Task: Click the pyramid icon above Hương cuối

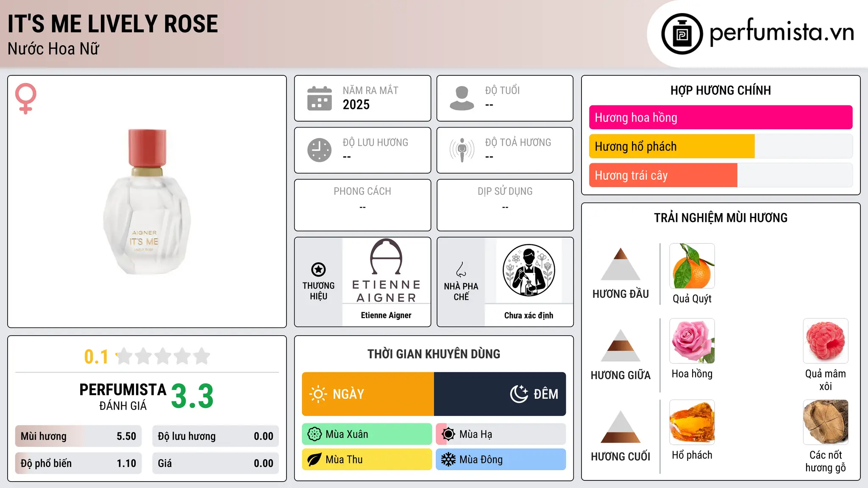Action: click(x=620, y=427)
